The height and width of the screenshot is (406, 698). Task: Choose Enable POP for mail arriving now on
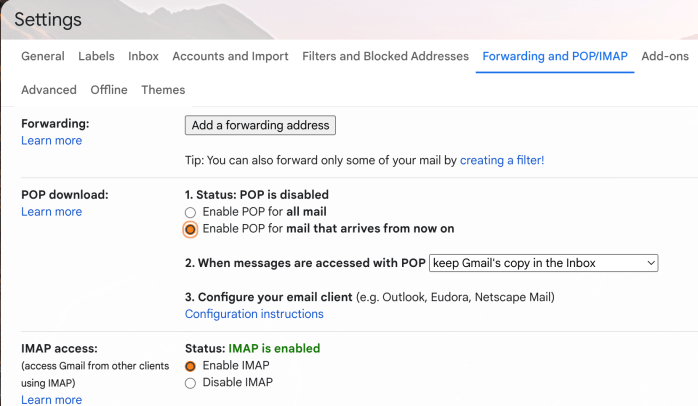[x=190, y=229]
